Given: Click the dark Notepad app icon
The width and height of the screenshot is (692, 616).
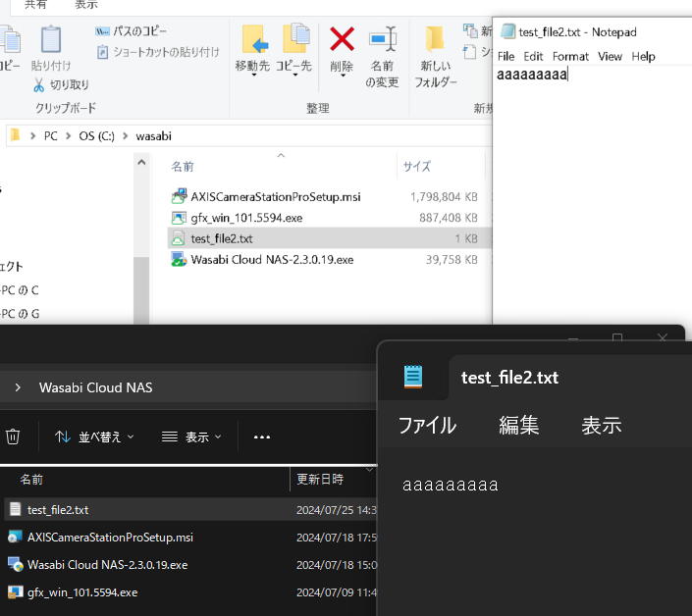Looking at the screenshot, I should [413, 377].
